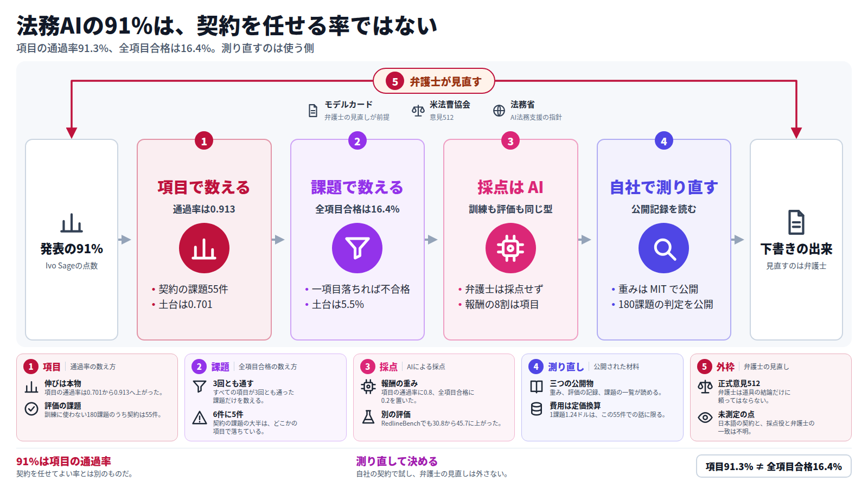Click the flask icon next to 別の評価
Image resolution: width=868 pixels, height=488 pixels.
368,417
